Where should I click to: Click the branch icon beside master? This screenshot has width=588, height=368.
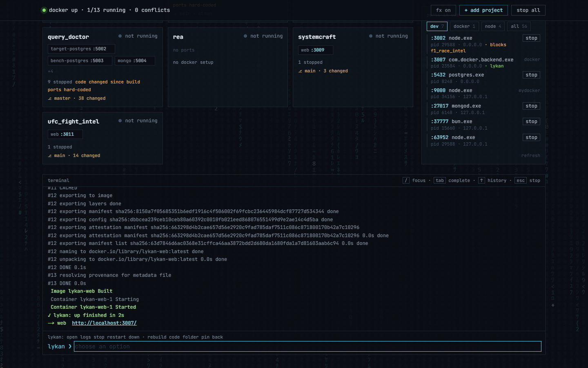(x=50, y=99)
